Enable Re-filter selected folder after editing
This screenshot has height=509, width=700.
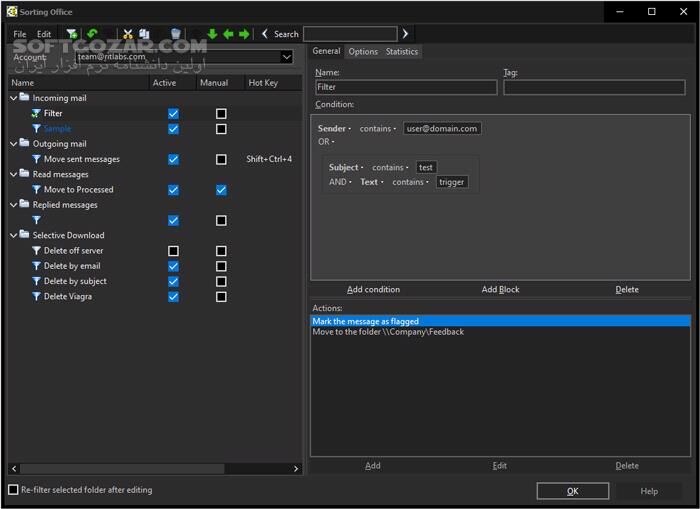[13, 490]
